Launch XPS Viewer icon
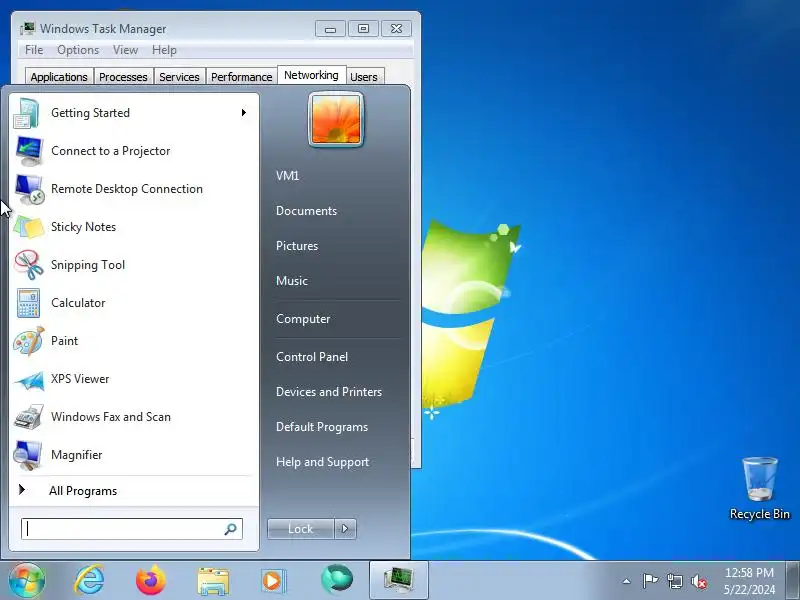The width and height of the screenshot is (800, 600). click(x=29, y=379)
